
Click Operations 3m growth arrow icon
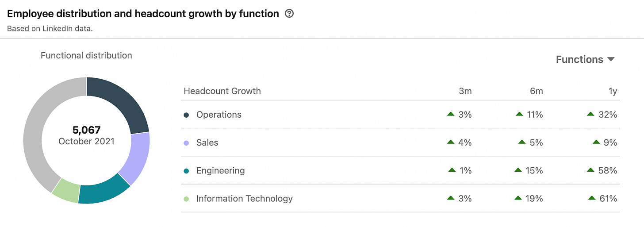pyautogui.click(x=451, y=115)
